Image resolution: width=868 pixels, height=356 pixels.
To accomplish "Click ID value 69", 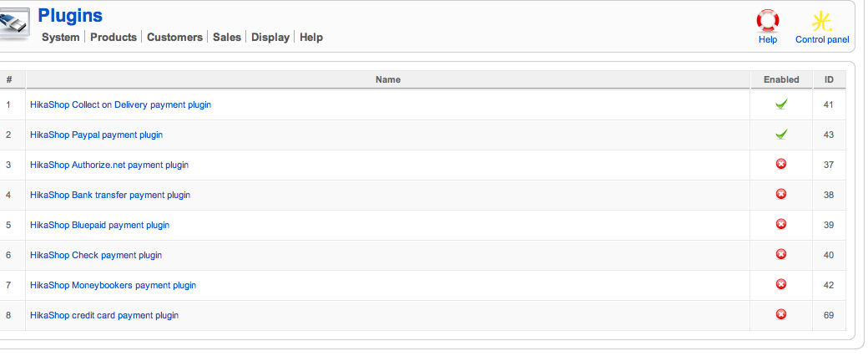I will click(x=828, y=315).
